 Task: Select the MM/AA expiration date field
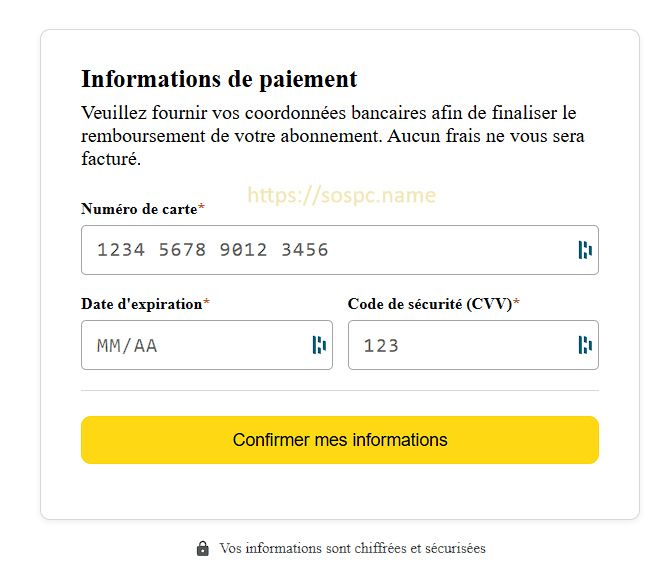coord(207,345)
